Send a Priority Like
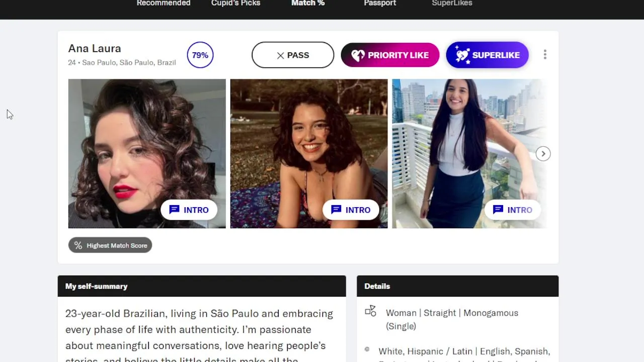Screen dimensions: 644x362 click(x=390, y=55)
